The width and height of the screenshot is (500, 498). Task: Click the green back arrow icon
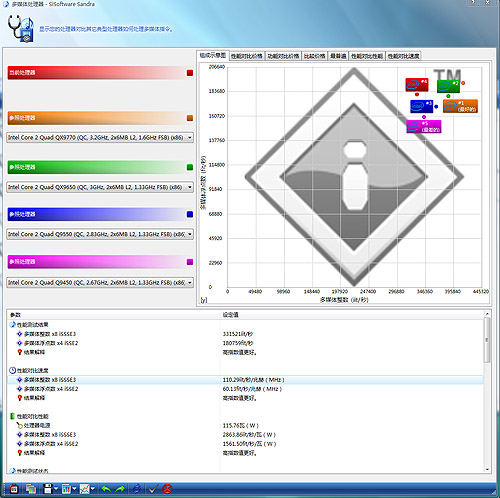[x=106, y=489]
